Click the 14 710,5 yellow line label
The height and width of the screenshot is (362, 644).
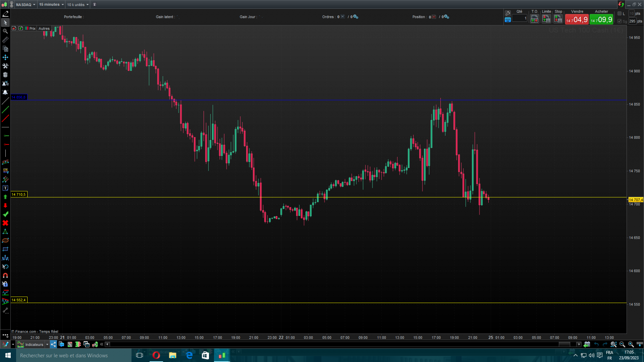tap(19, 194)
